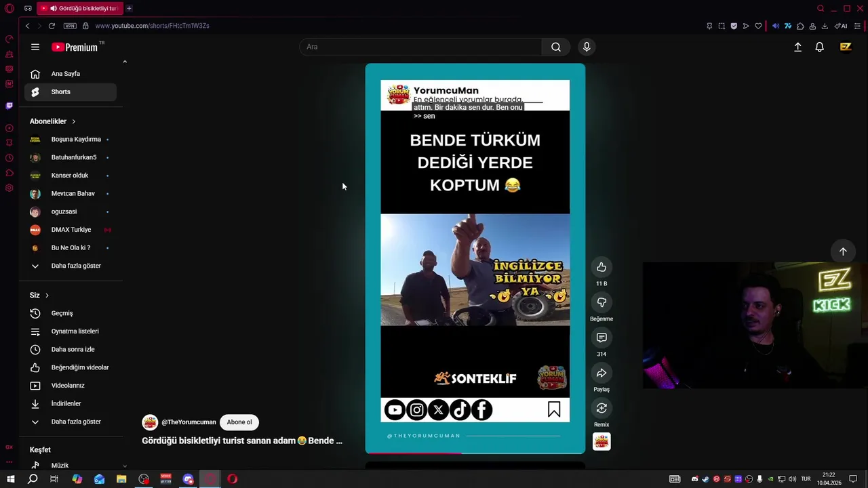Image resolution: width=868 pixels, height=488 pixels.
Task: Open Kanser olduk channel
Action: click(x=71, y=176)
